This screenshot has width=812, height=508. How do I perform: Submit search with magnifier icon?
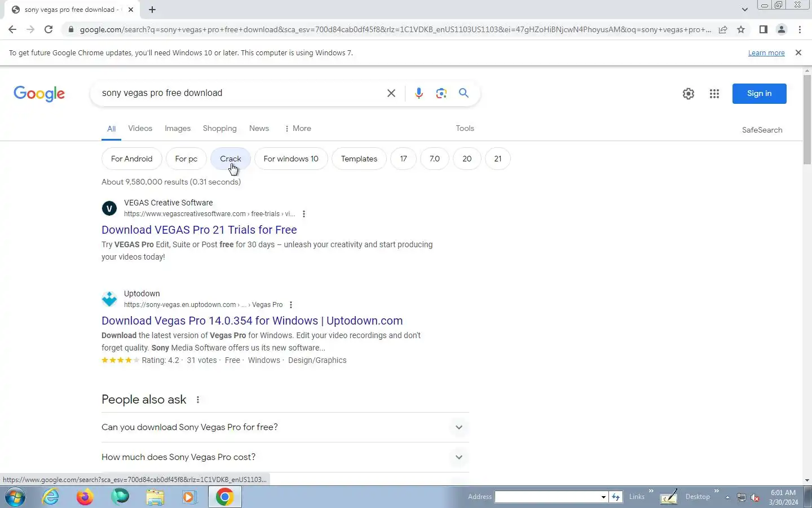464,93
